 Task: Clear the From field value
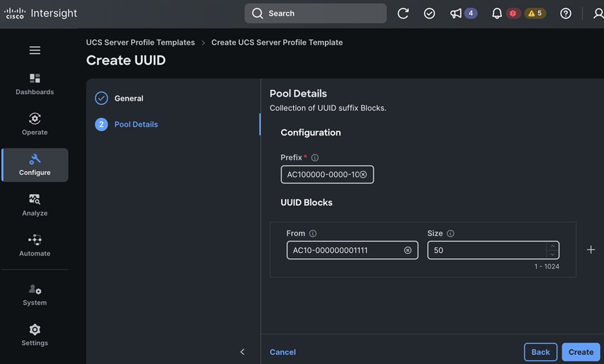tap(408, 250)
